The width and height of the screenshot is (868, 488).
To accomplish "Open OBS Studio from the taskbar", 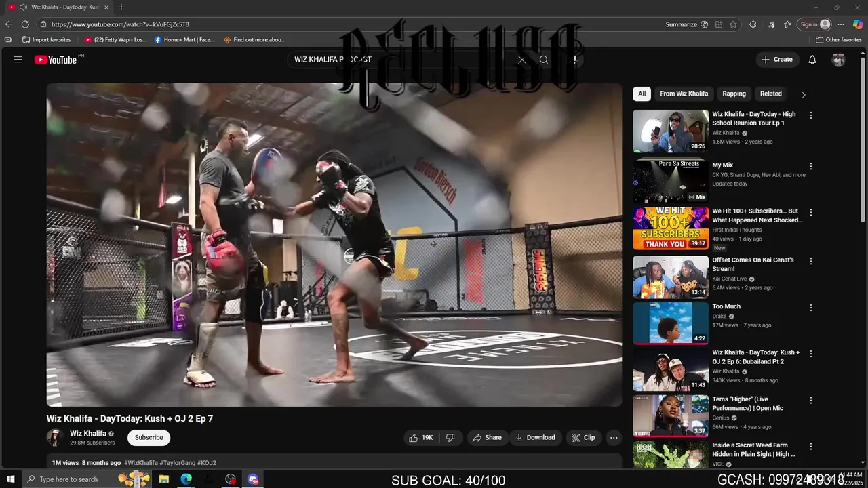I will point(231,479).
